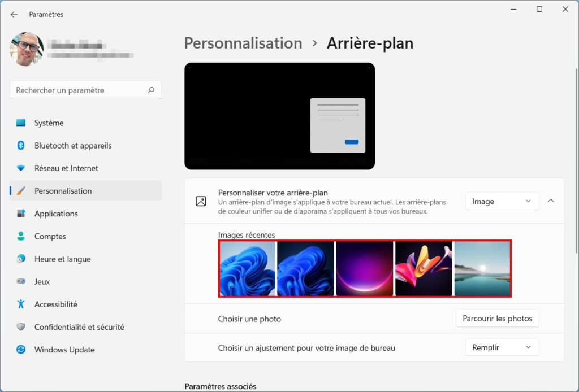Click the picture icon beside Personnaliser votre arrière-plan
Image resolution: width=579 pixels, height=392 pixels.
click(x=201, y=201)
